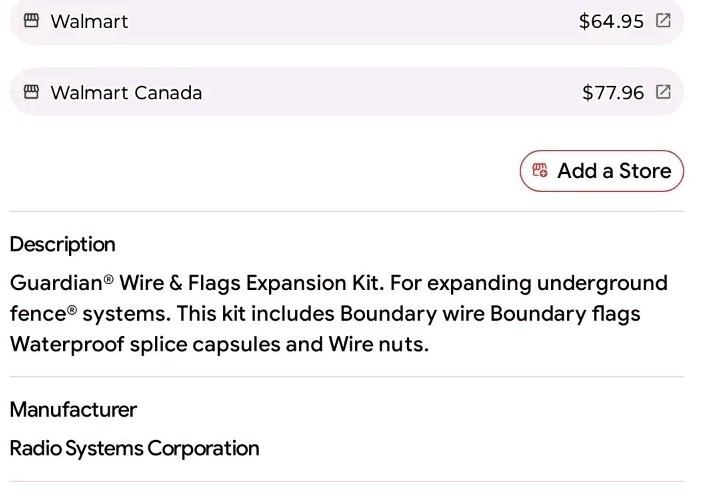706x500 pixels.
Task: Click the Description section heading
Action: click(63, 245)
